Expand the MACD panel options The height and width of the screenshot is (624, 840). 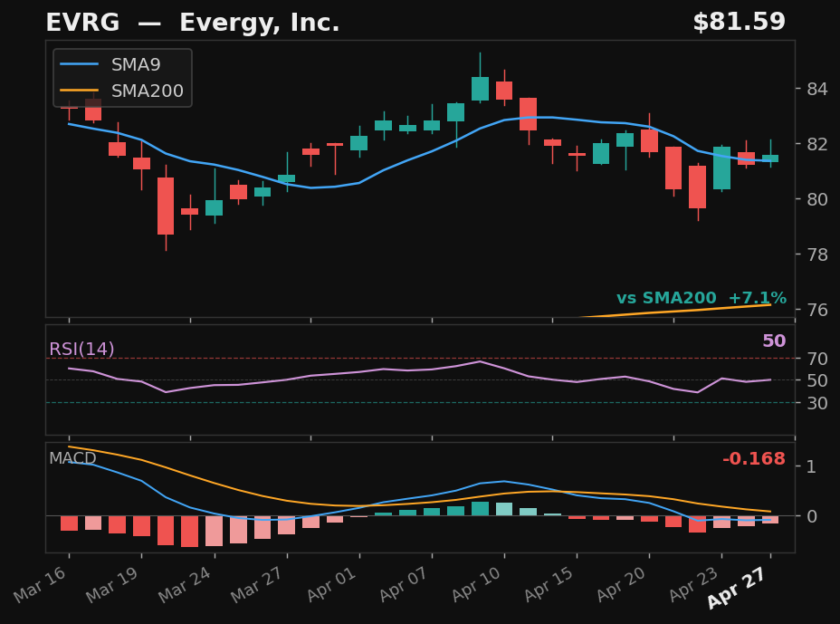click(x=72, y=459)
